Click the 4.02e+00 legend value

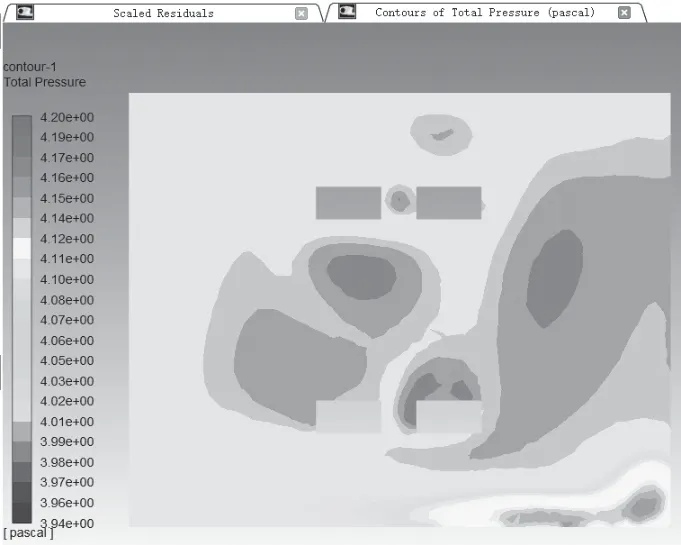(x=67, y=401)
